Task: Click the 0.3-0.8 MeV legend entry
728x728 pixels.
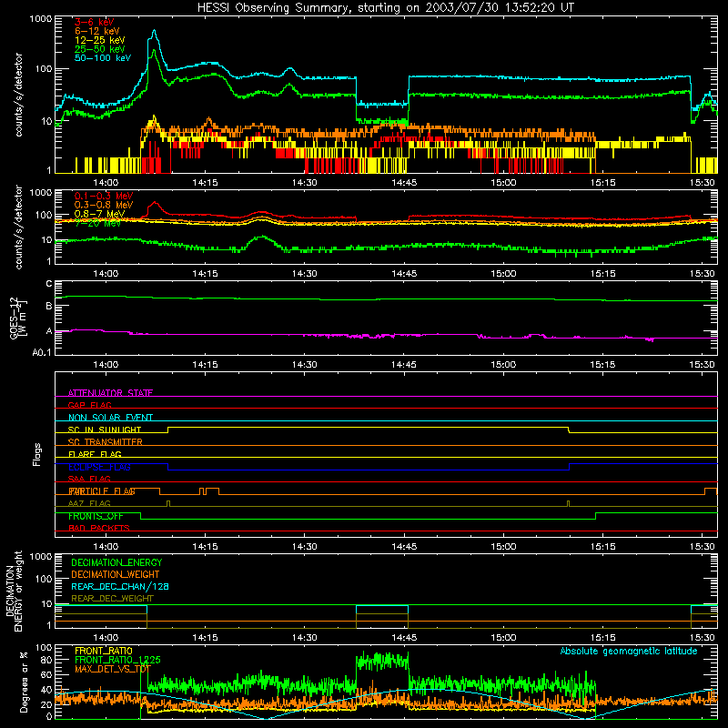Action: pos(104,205)
